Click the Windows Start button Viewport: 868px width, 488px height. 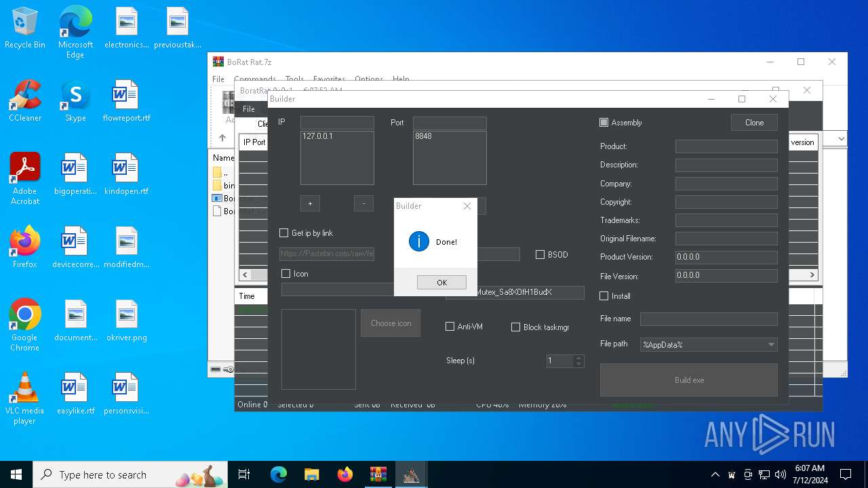click(x=16, y=474)
